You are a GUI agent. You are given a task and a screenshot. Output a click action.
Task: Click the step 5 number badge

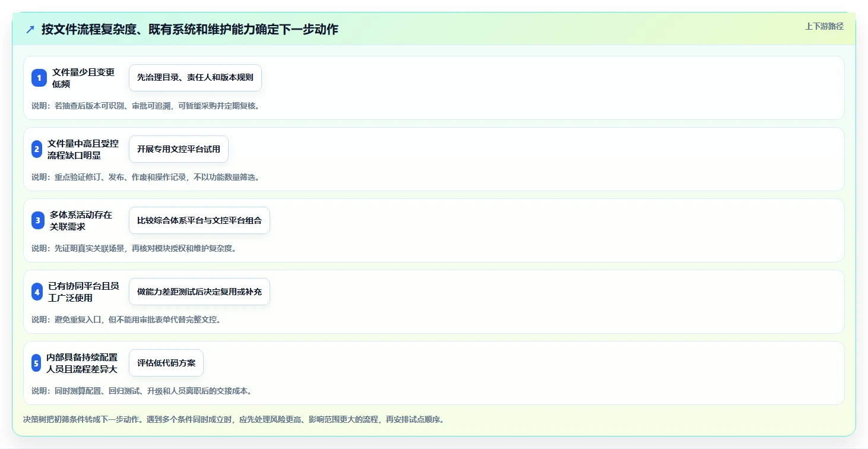click(x=36, y=363)
